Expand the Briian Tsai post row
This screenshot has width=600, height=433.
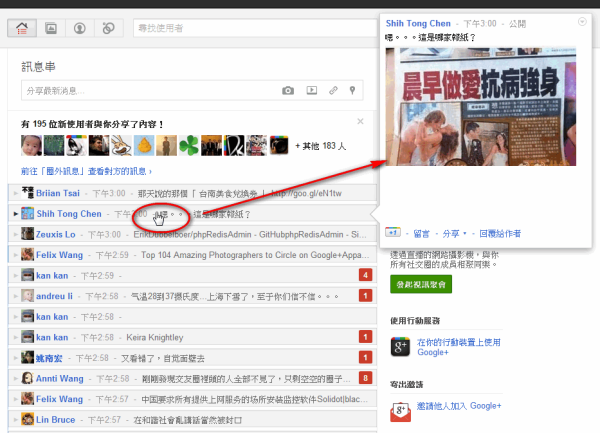point(192,193)
